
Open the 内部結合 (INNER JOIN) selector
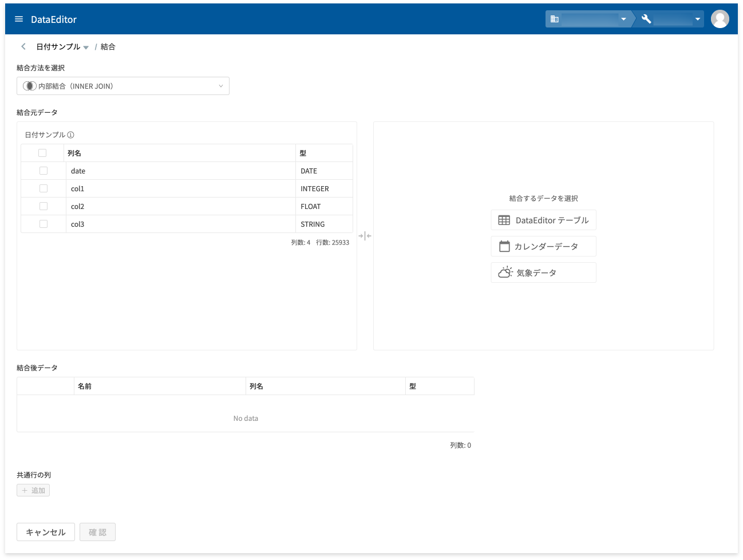pos(123,86)
